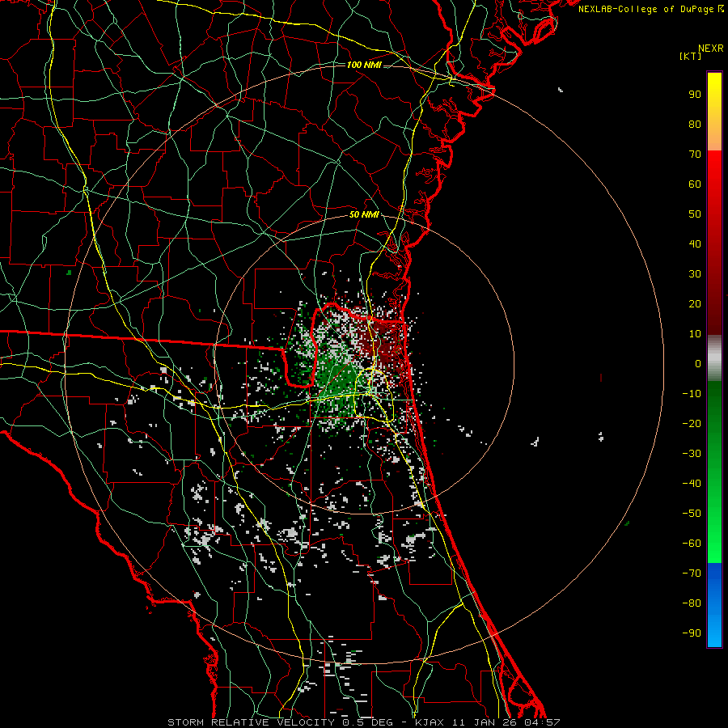This screenshot has width=728, height=728.
Task: Click the -40 scale value
Action: (692, 484)
